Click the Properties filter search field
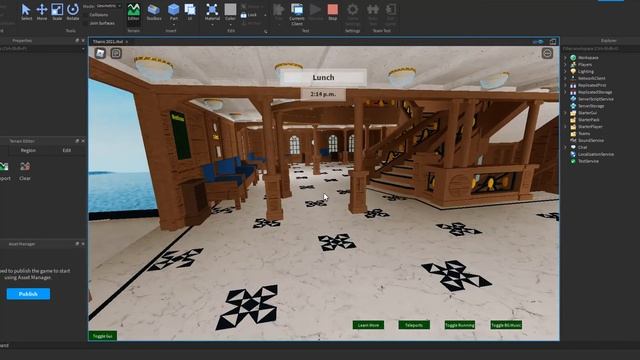Screen dimensions: 640x360 pos(41,49)
